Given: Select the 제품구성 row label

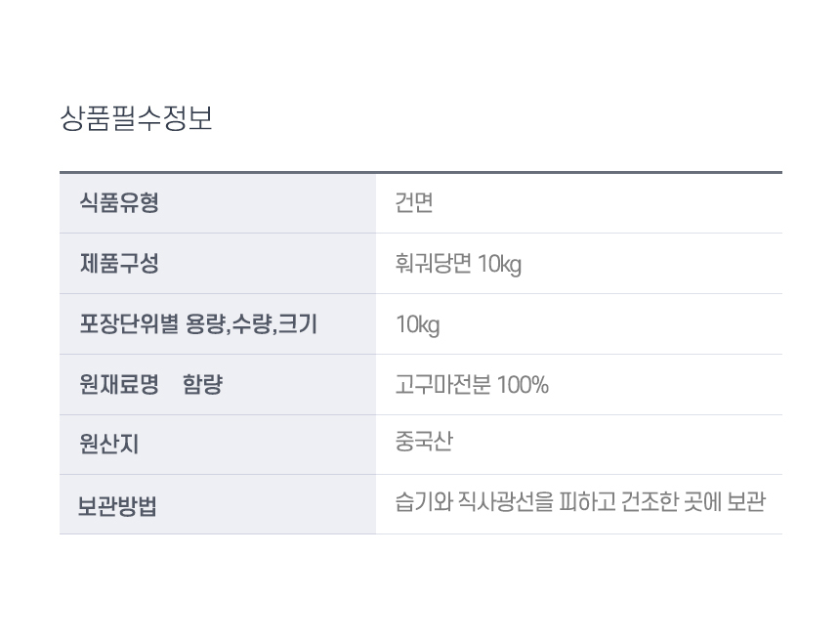Looking at the screenshot, I should coord(119,264).
